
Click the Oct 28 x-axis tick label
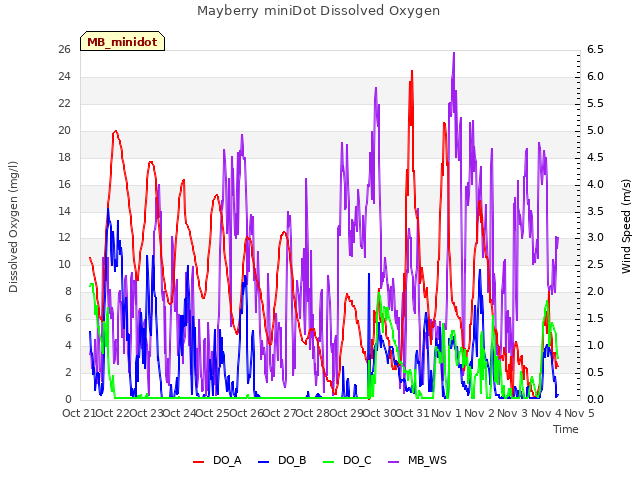tap(313, 413)
